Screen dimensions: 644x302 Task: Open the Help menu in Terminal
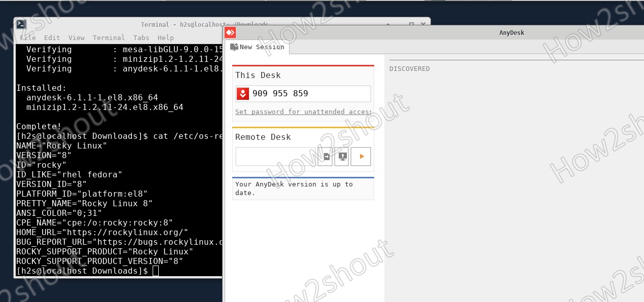click(165, 37)
